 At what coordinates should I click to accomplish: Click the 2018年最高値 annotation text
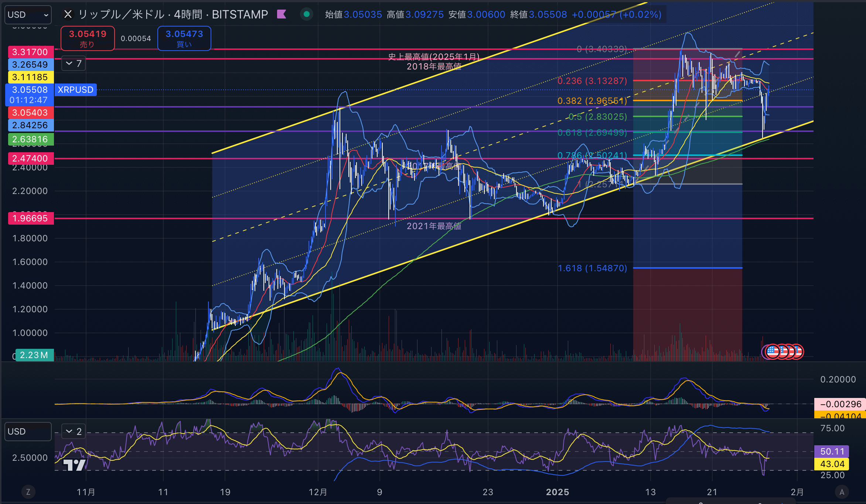(x=434, y=67)
